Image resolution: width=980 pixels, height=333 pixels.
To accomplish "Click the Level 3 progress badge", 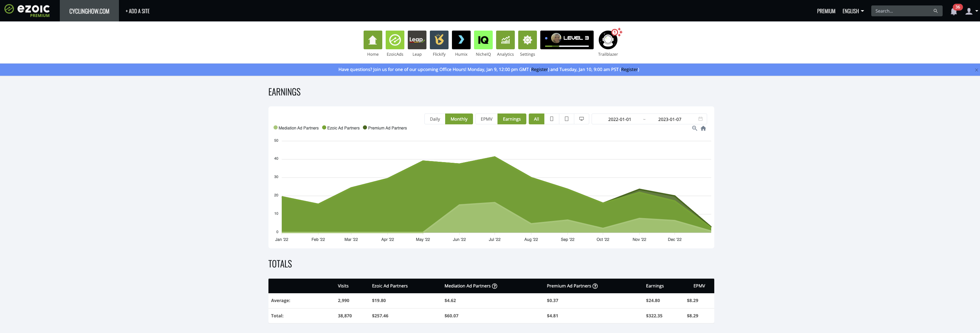I will 566,40.
